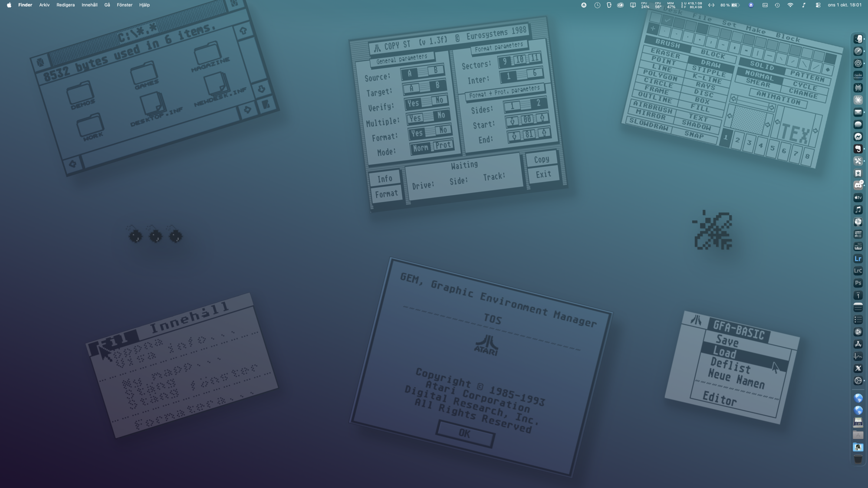
Task: Open Lightroom Classic (LrC) in the Dock
Action: 858,271
